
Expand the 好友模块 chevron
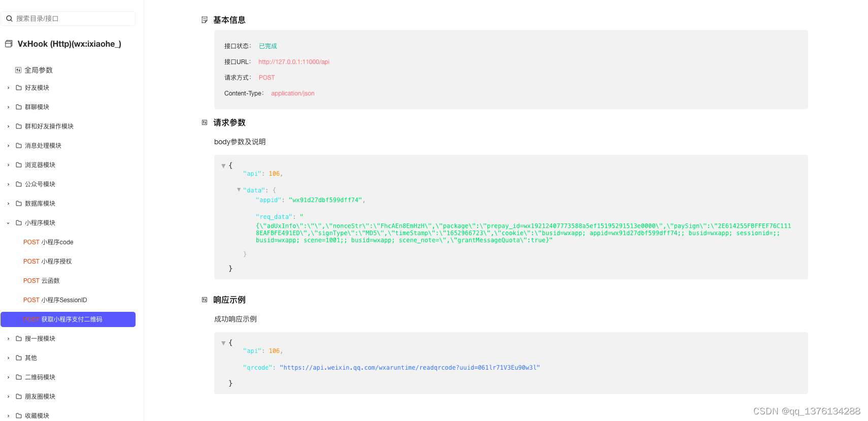(x=8, y=88)
